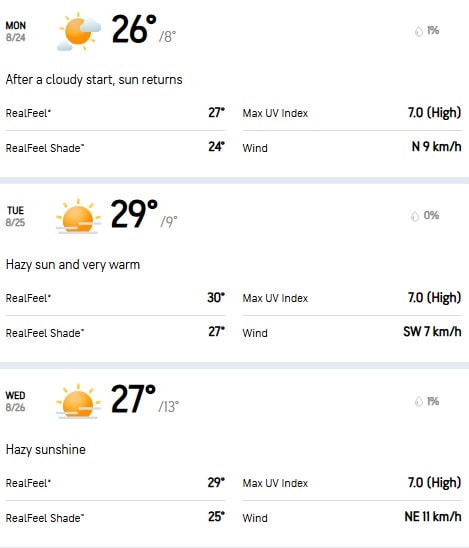
Task: Click Wednesday's Max UV Index 7.0 (High)
Action: click(x=435, y=483)
